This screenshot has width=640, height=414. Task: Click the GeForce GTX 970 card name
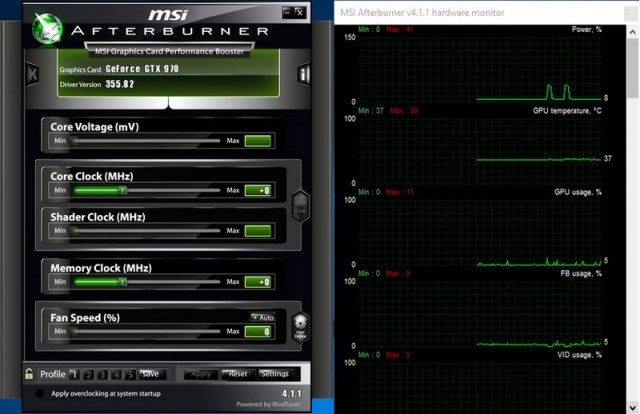click(142, 69)
